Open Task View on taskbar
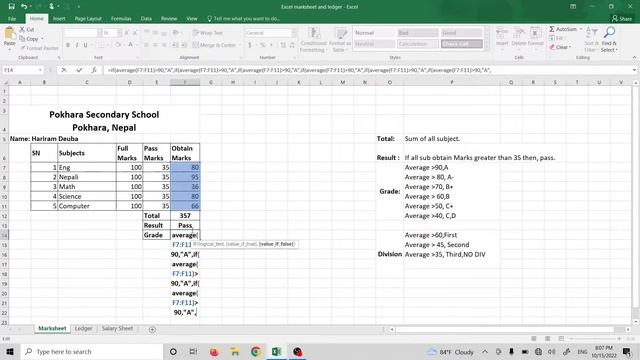The image size is (640, 360). (x=193, y=351)
